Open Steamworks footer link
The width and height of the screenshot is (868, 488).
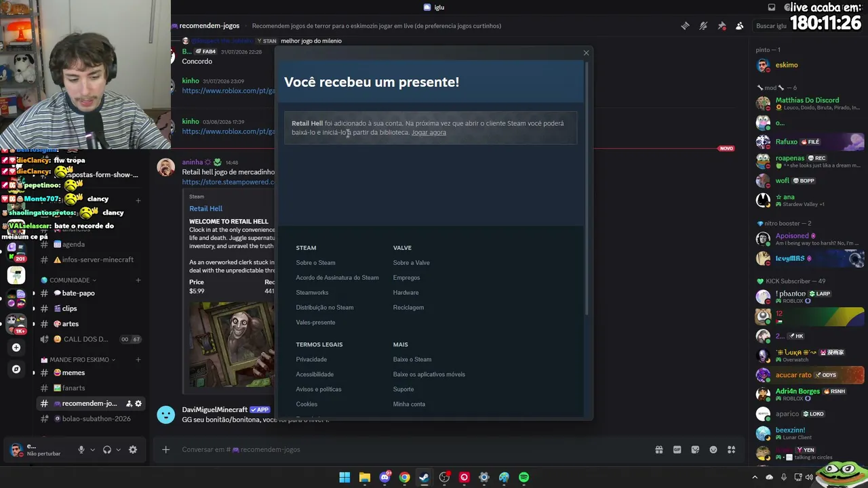312,293
